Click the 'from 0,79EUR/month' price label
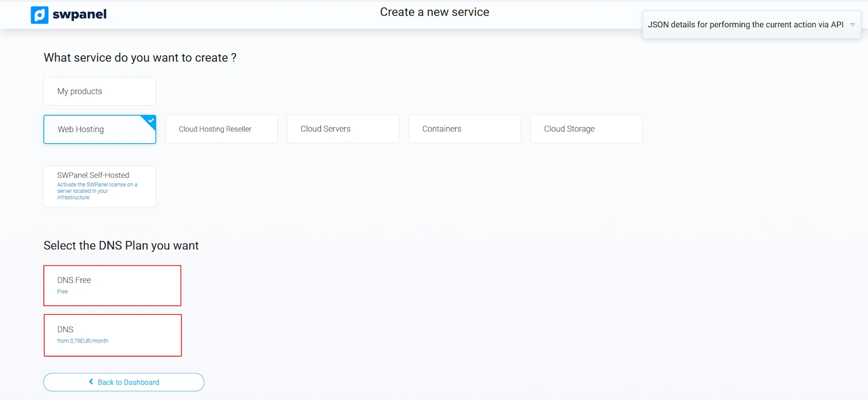This screenshot has height=400, width=868. (x=83, y=341)
